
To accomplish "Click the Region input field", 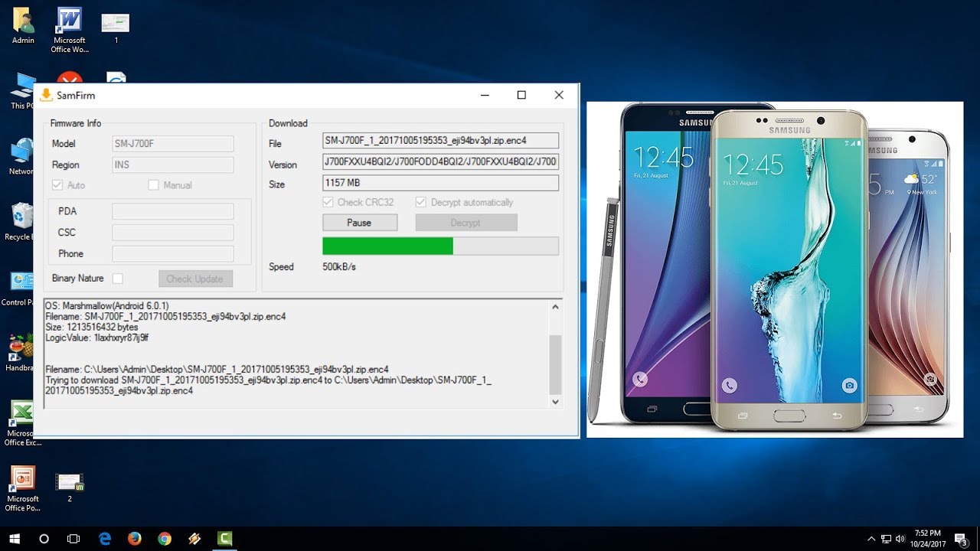I will [x=173, y=165].
